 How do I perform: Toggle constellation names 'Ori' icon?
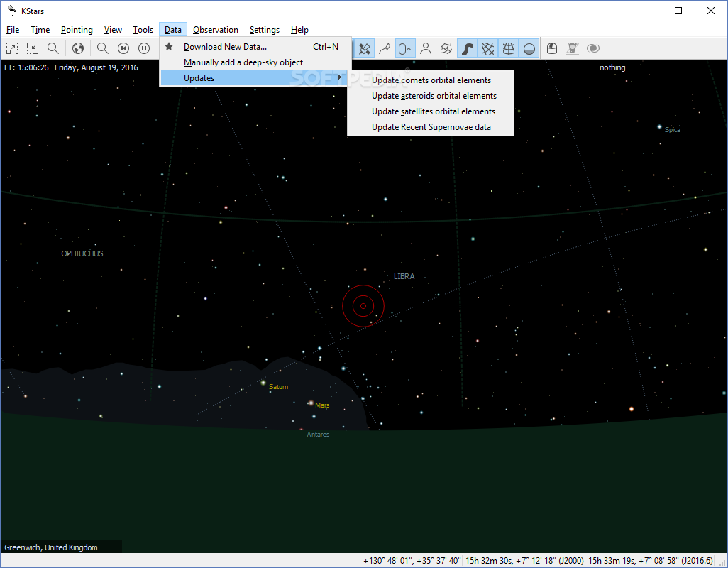click(405, 48)
